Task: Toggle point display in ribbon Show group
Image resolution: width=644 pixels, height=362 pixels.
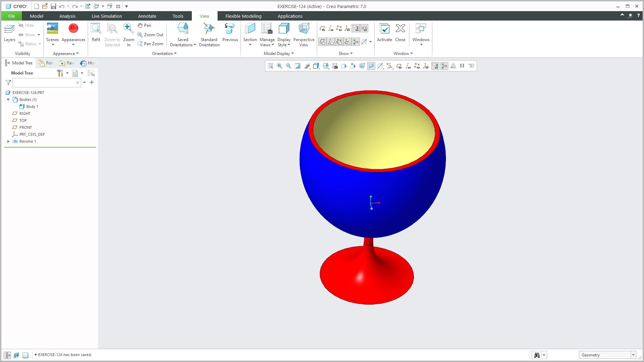Action: click(x=339, y=29)
